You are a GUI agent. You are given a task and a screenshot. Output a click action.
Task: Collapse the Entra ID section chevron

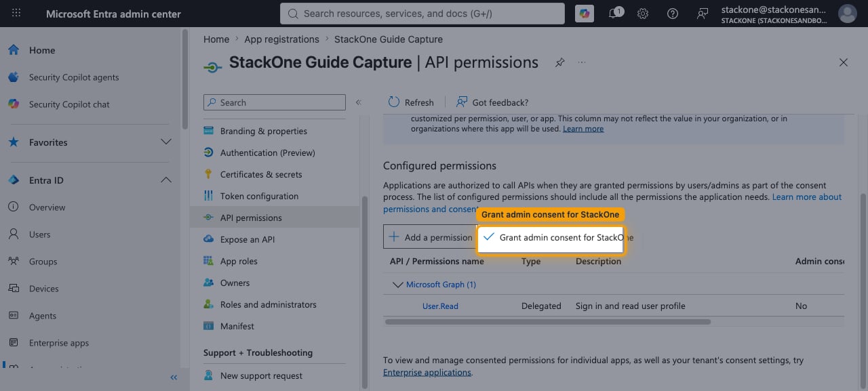(x=165, y=180)
